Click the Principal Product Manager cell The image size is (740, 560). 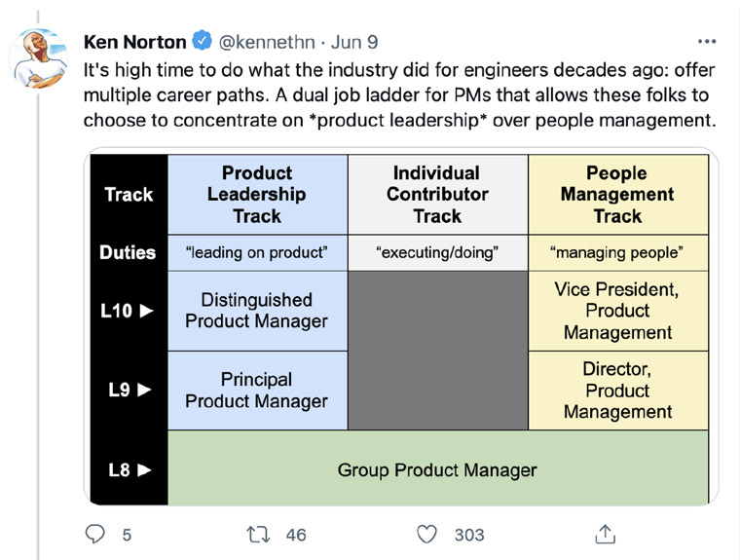(258, 391)
